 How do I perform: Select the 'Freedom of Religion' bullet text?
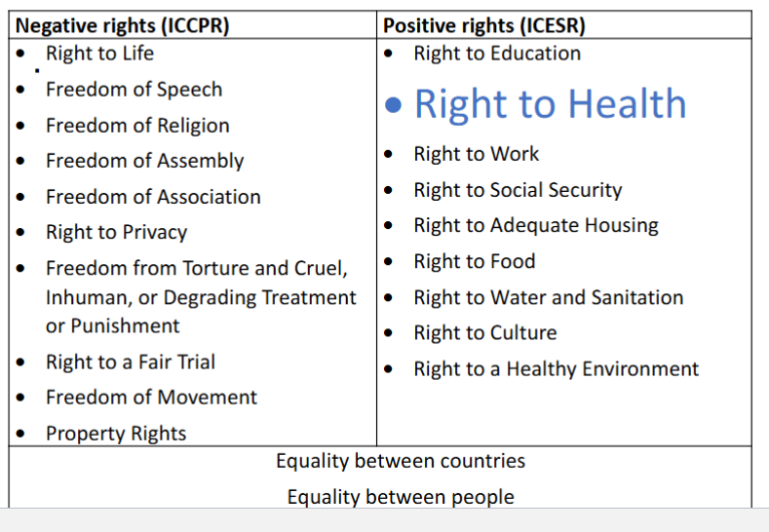137,126
